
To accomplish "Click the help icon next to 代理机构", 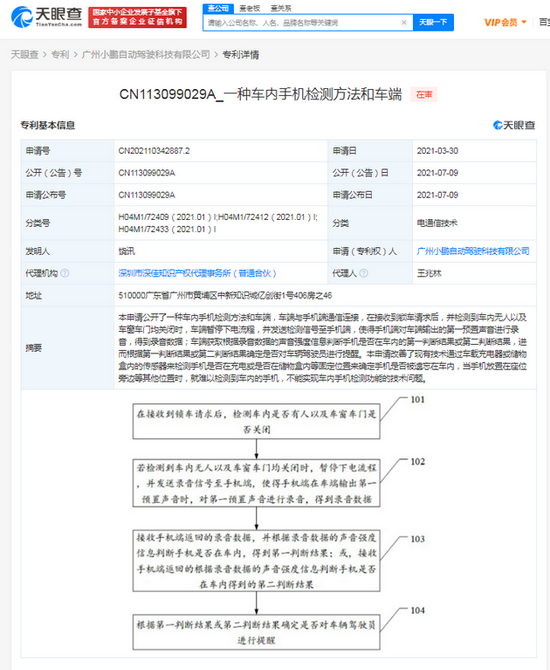I will 65,273.
